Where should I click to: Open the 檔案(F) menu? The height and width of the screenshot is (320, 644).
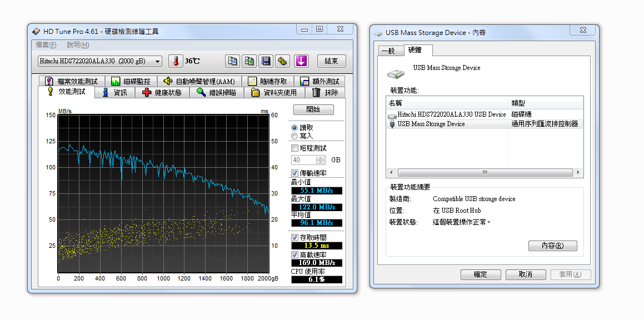point(46,45)
